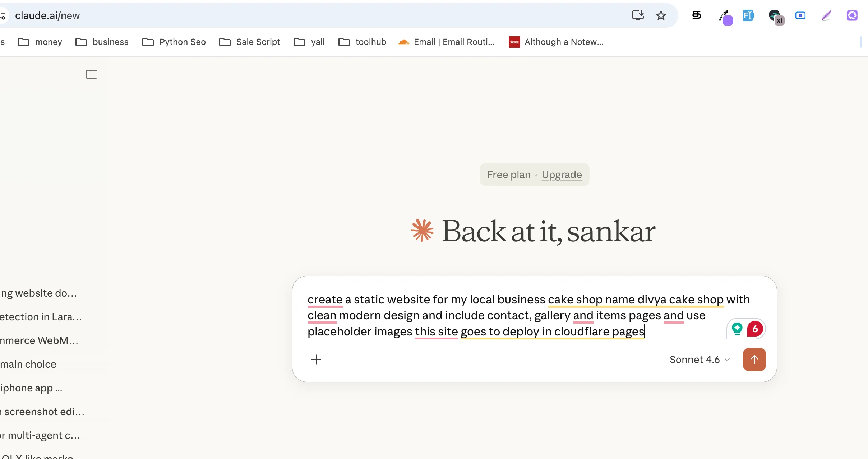Screen dimensions: 868x459
Task: Click the green Grammarly bulb icon
Action: (737, 328)
